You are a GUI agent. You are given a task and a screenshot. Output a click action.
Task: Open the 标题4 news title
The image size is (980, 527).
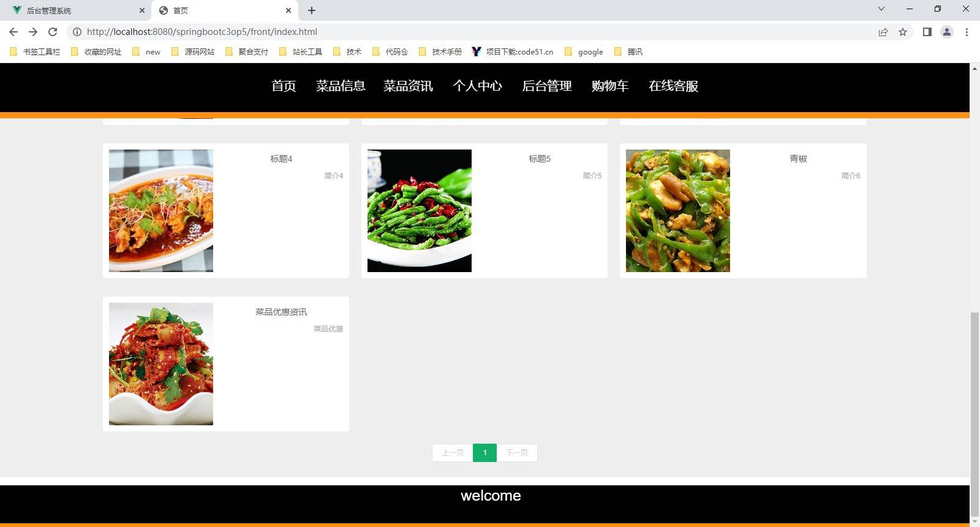281,159
